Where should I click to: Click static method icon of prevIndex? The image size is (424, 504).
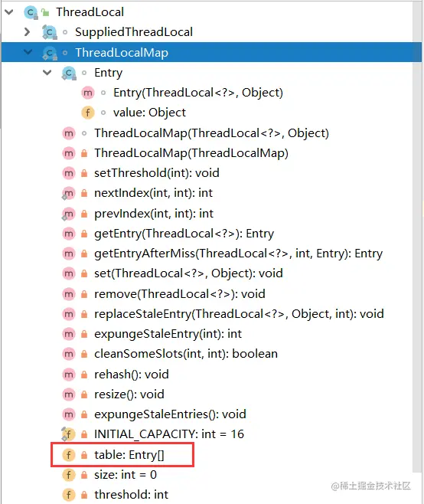68,214
